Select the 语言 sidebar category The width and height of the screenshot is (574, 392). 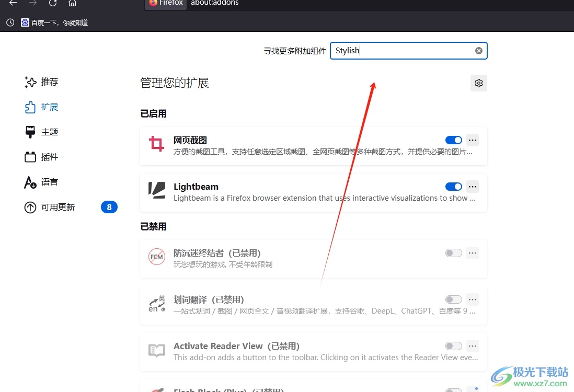[41, 182]
